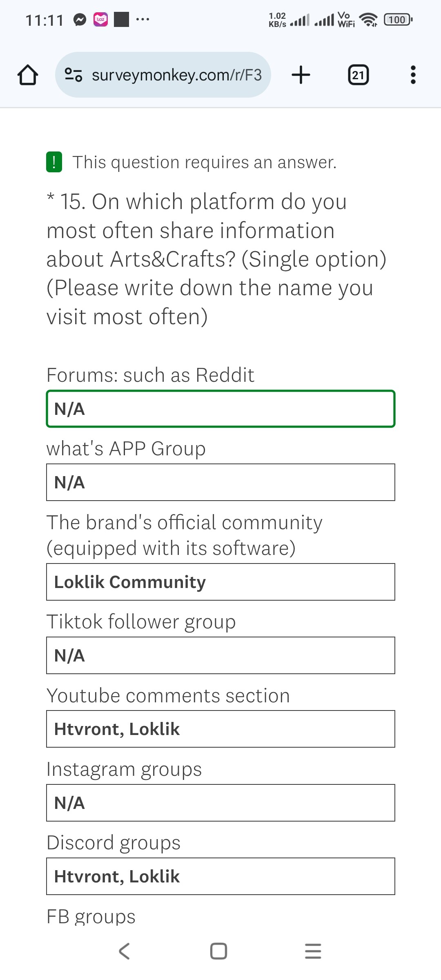Edit the Youtube comments section field

(220, 729)
